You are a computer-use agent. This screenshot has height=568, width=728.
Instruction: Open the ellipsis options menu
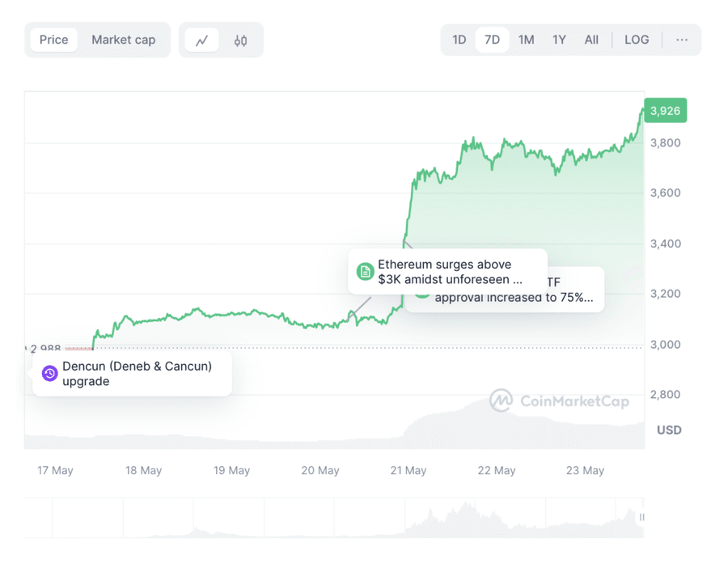coord(681,39)
